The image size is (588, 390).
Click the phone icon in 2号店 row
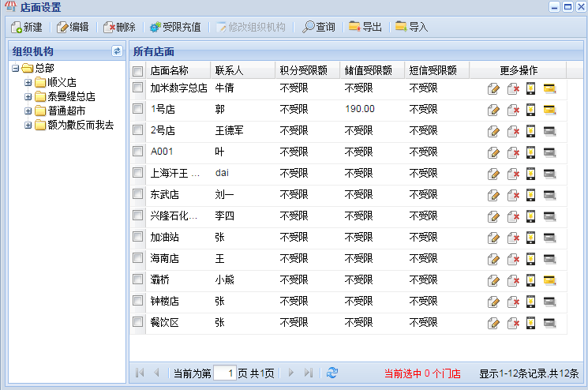pyautogui.click(x=530, y=132)
